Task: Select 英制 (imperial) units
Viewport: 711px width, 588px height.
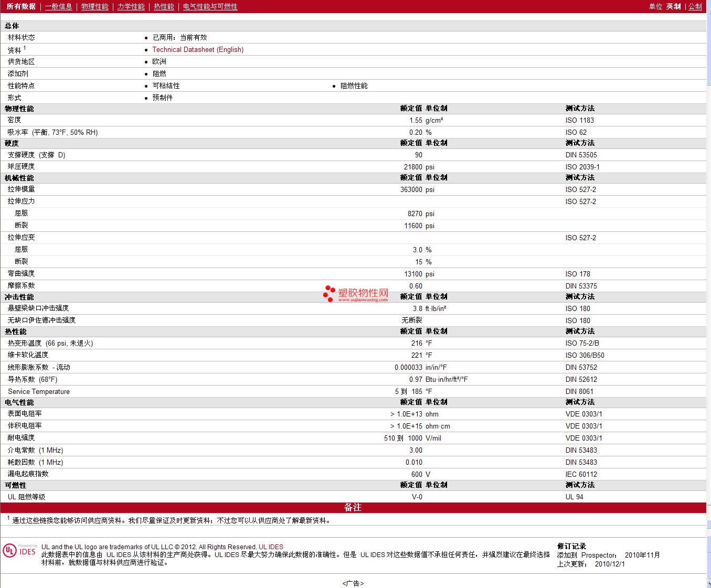Action: pyautogui.click(x=673, y=6)
